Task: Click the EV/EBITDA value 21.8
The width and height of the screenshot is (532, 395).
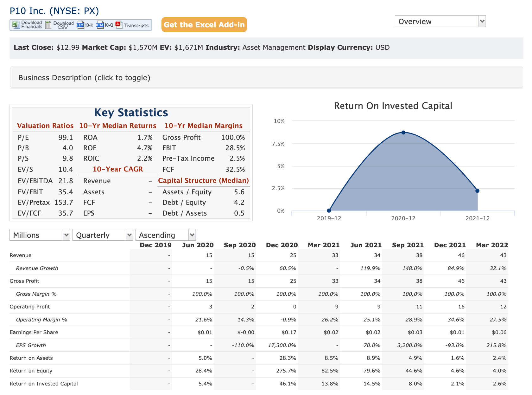Action: [66, 181]
